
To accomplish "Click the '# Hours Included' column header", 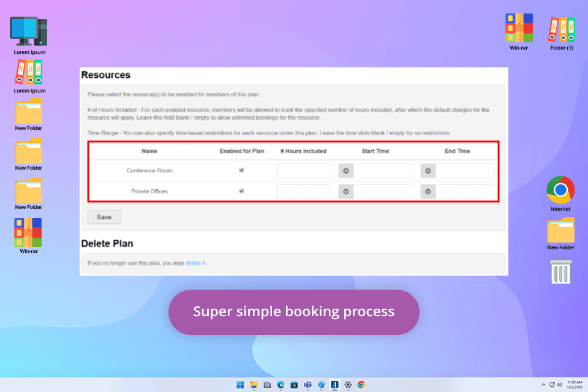I will click(x=303, y=151).
